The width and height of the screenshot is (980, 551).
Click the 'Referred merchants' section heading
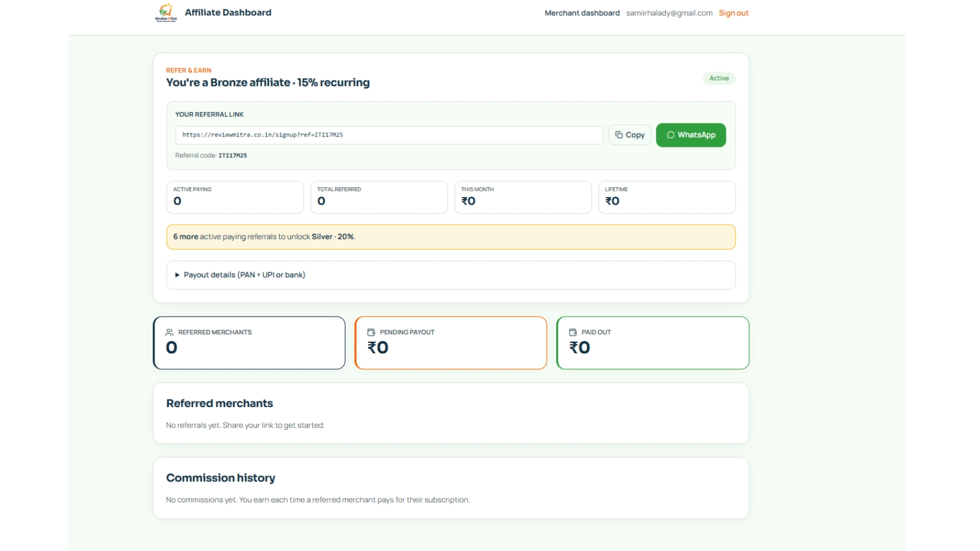pos(219,403)
